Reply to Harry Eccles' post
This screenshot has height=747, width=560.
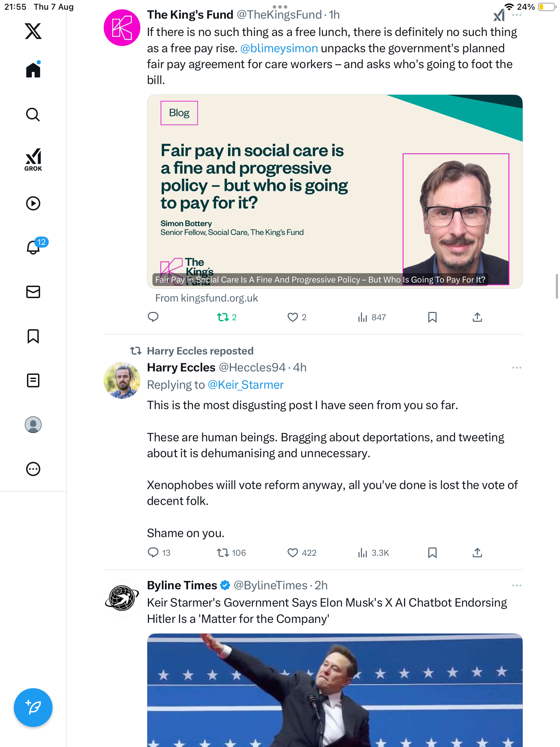pos(153,553)
